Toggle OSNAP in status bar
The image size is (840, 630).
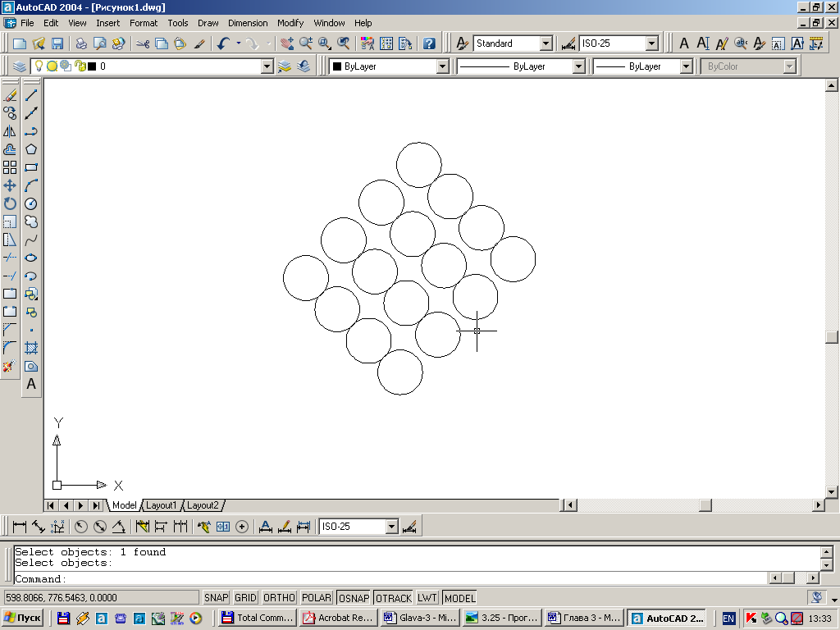pyautogui.click(x=354, y=598)
